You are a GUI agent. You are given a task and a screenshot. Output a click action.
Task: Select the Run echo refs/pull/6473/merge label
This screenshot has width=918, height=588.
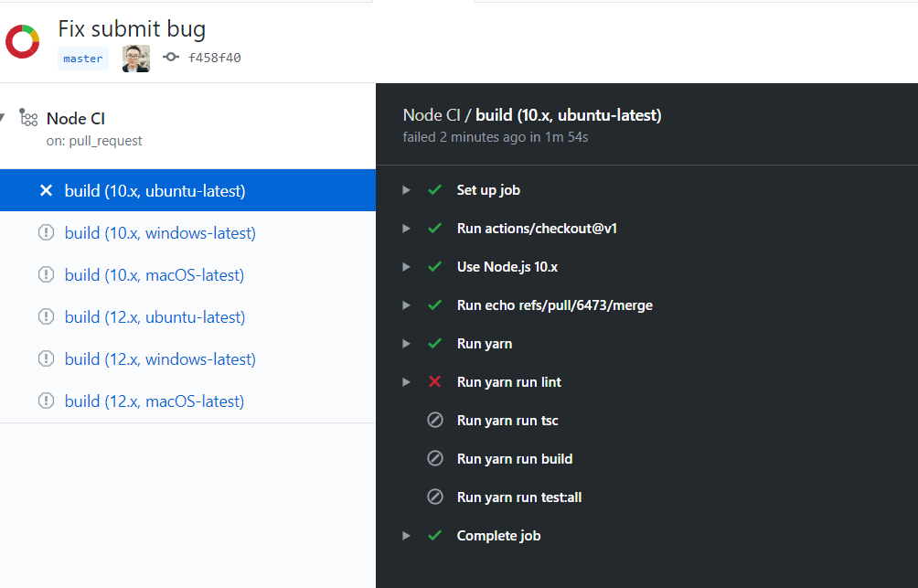pos(554,305)
